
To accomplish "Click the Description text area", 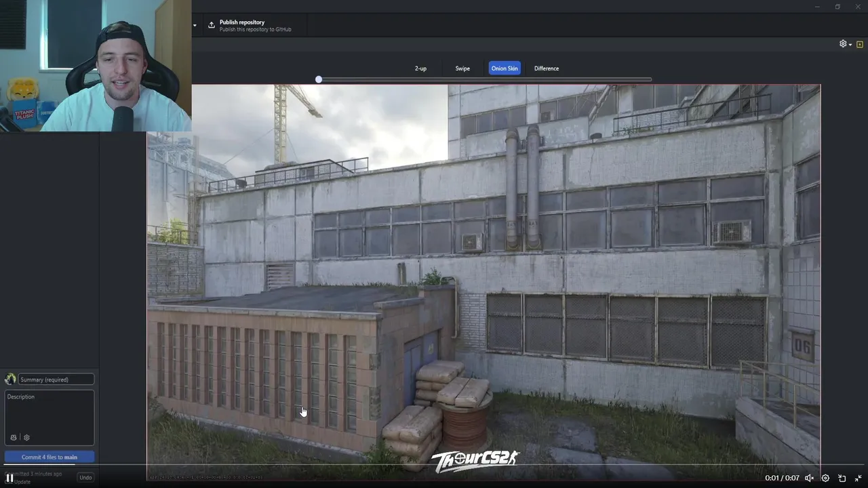I will 50,410.
